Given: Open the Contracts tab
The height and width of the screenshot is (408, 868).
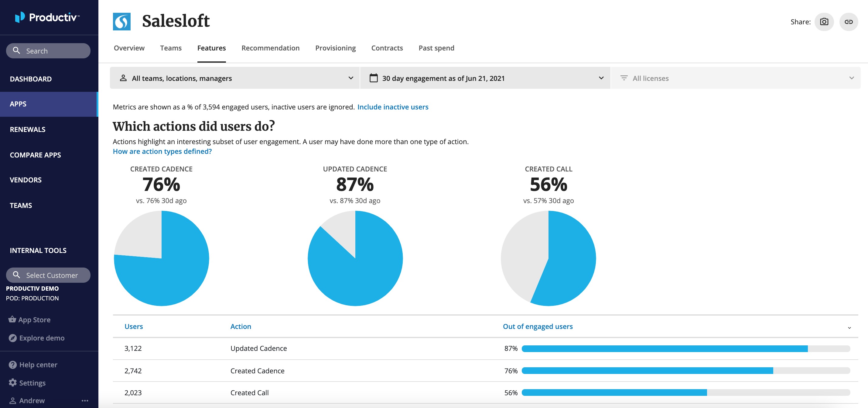Looking at the screenshot, I should coord(387,48).
